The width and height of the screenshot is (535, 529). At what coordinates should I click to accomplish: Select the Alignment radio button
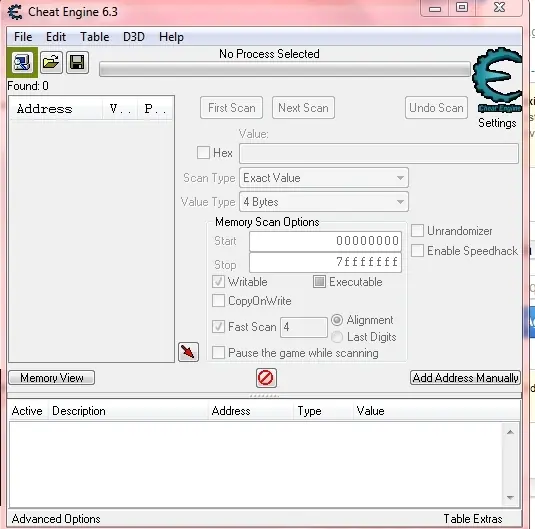pos(337,320)
